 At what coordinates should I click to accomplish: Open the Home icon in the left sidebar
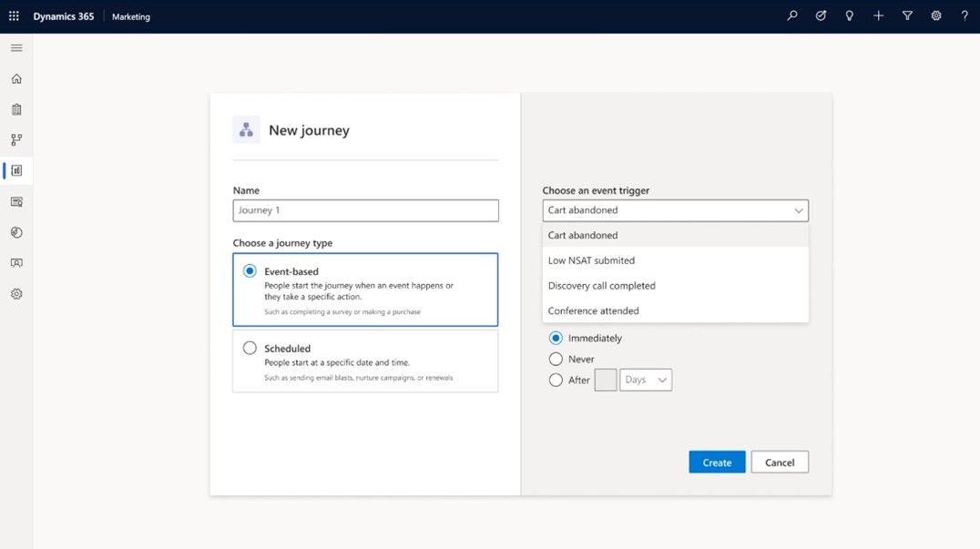15,78
